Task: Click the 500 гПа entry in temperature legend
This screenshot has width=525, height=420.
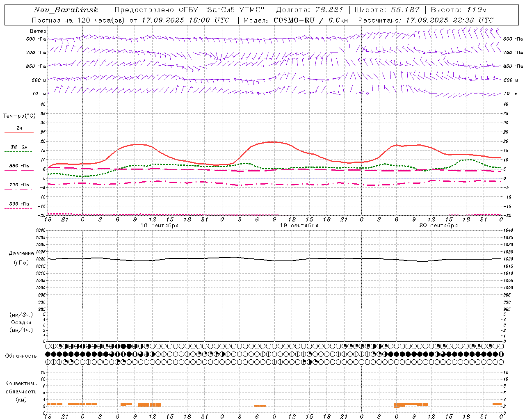Action: coord(19,204)
